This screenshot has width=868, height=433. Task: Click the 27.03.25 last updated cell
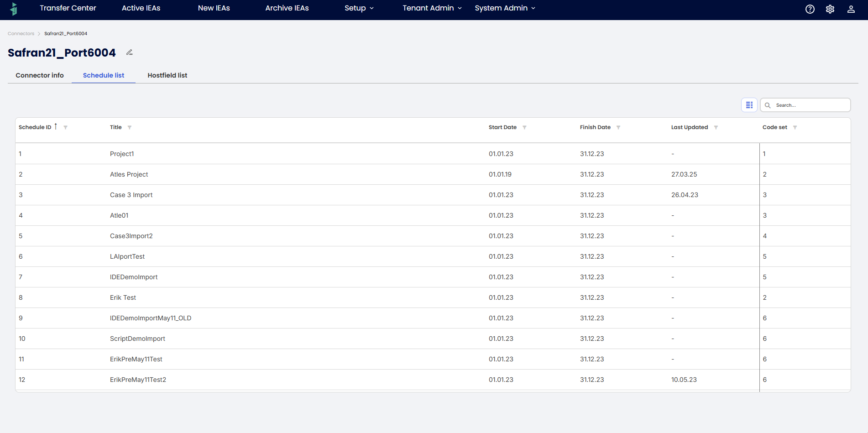coord(684,174)
